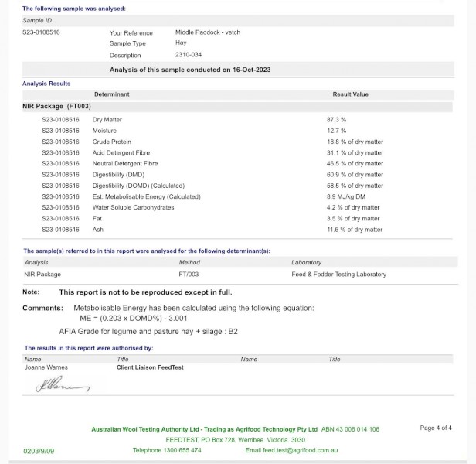Click the Australian Wool Testing Authority footer line
Screen dimensions: 476x464
[204, 429]
